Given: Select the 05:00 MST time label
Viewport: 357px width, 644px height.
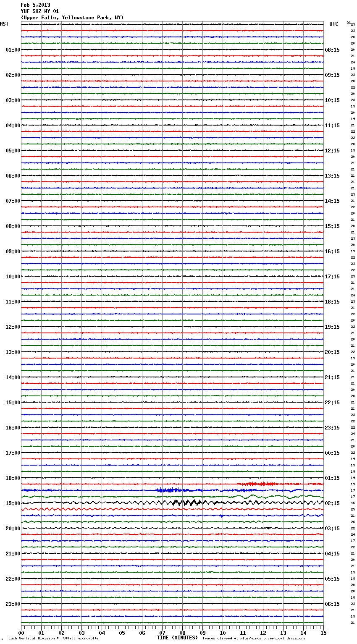Looking at the screenshot, I should pyautogui.click(x=13, y=151).
